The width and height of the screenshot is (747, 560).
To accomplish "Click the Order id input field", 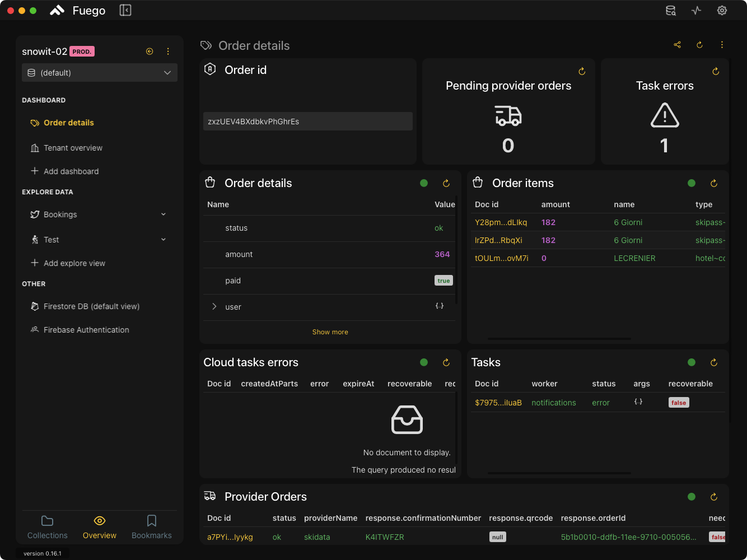I will [x=308, y=122].
